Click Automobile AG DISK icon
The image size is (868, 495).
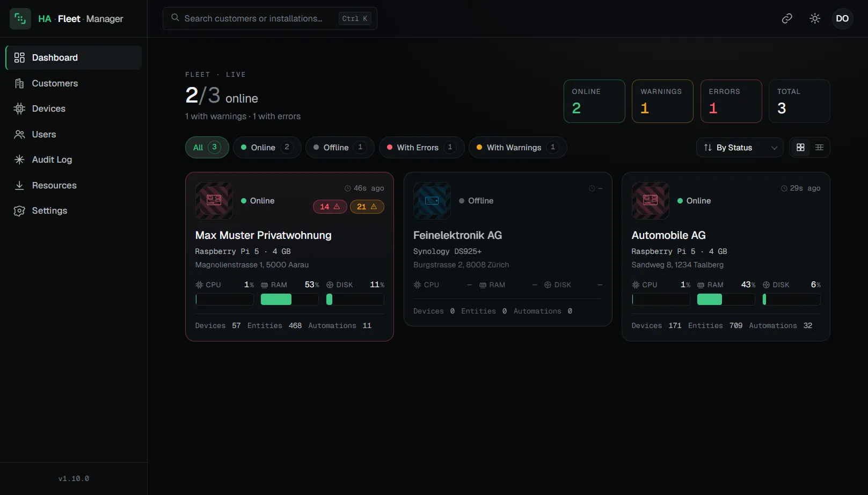coord(767,285)
